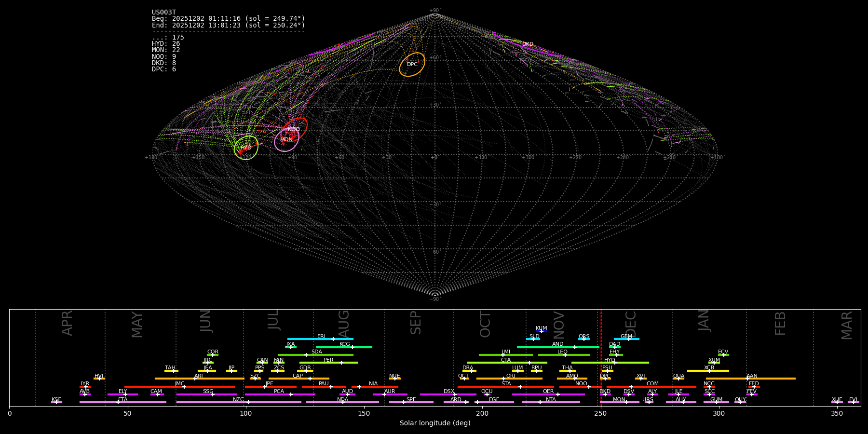Click the SDA shower bar in the timeline
The width and height of the screenshot is (868, 434).
pyautogui.click(x=315, y=355)
